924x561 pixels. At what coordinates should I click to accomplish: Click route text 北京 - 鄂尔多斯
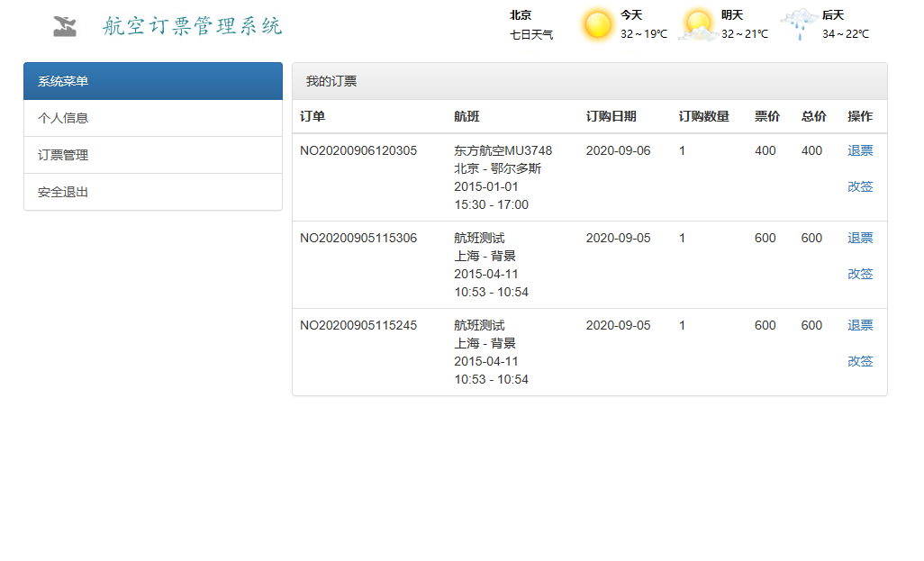(x=497, y=168)
